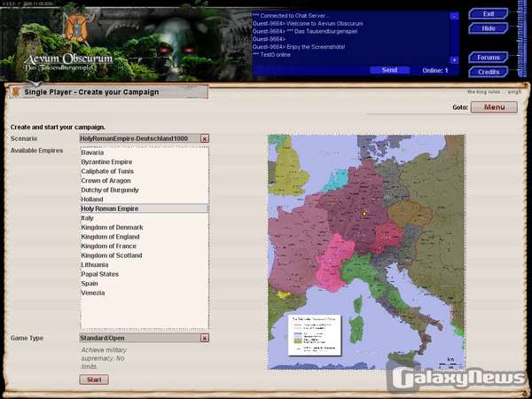The width and height of the screenshot is (532, 399).
Task: Select Kingdom of England
Action: click(145, 237)
